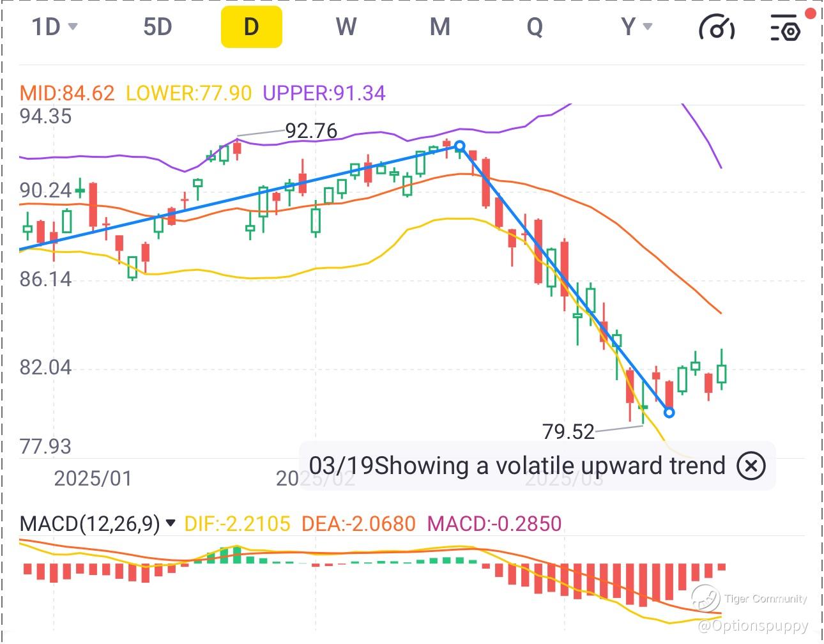
Task: Click the 03/19 volatile upward trend text
Action: (x=517, y=466)
